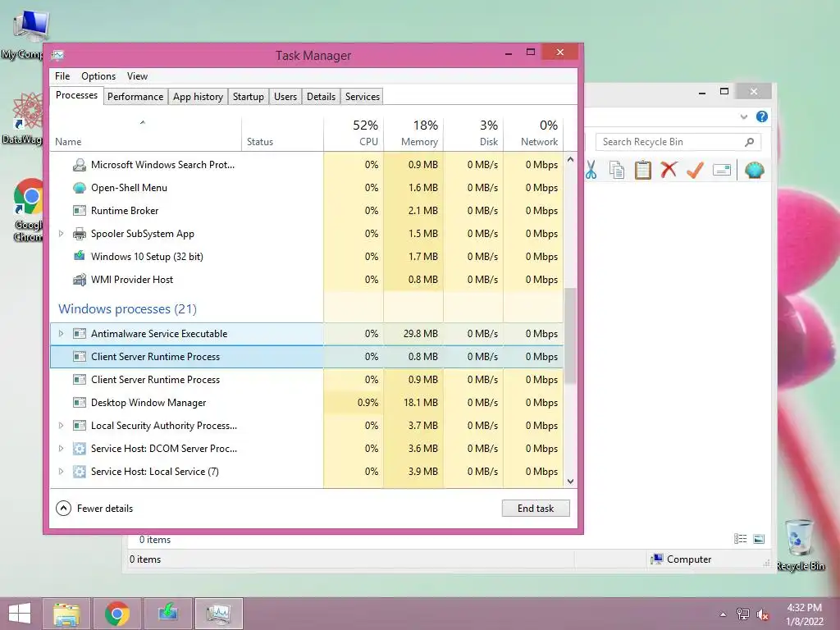Click Computer in Recycle Bin status bar
Viewport: 840px width, 630px height.
681,559
